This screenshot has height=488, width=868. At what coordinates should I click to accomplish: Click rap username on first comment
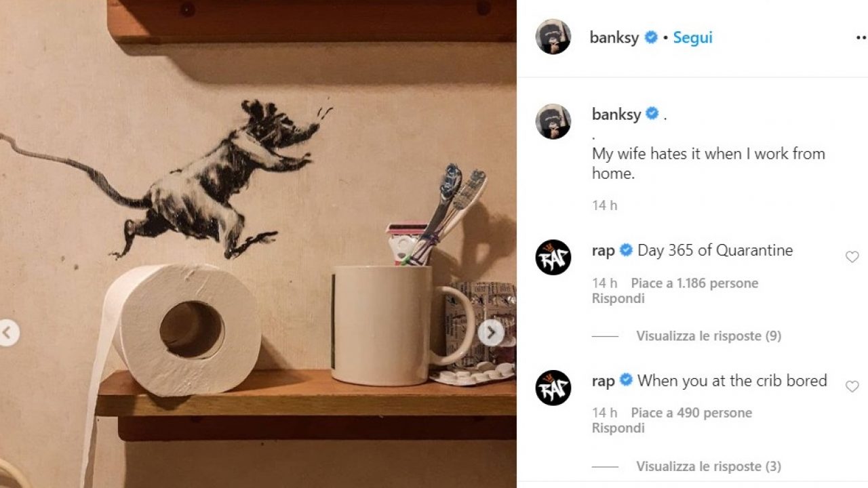point(603,251)
